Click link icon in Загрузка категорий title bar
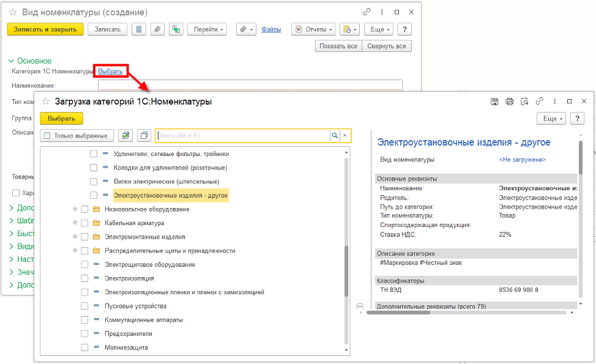This screenshot has height=364, width=596. tap(539, 101)
